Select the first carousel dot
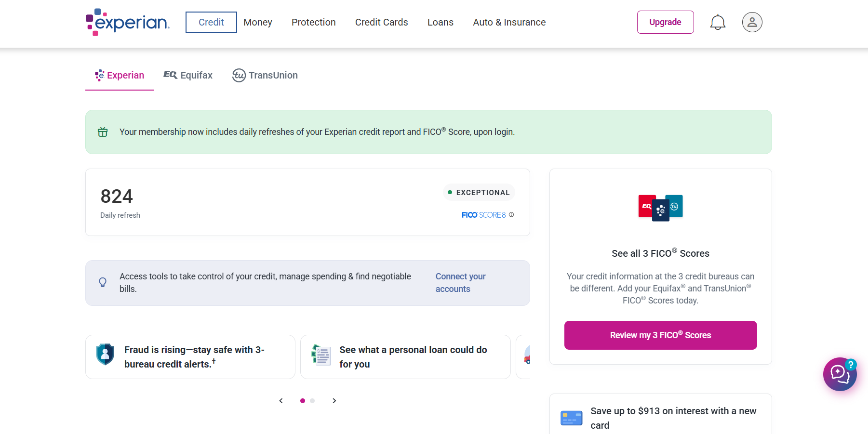The image size is (868, 434). click(303, 401)
